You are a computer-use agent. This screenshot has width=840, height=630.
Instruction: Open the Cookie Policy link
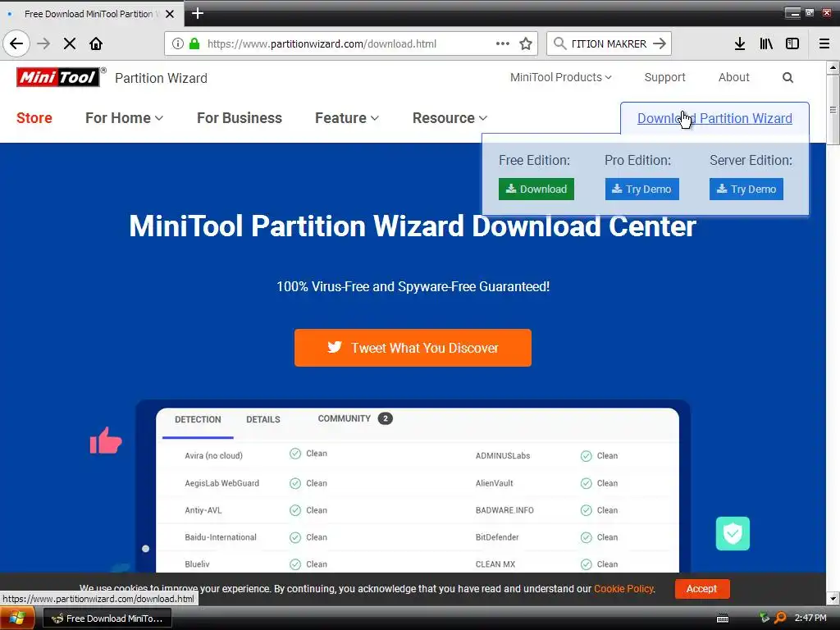623,589
